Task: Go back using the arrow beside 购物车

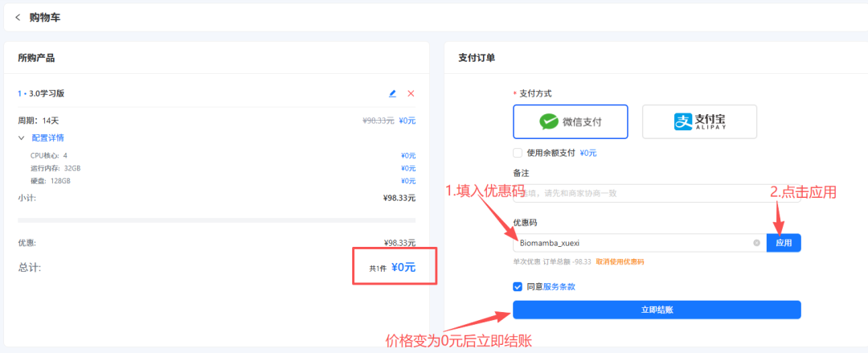Action: click(x=18, y=18)
